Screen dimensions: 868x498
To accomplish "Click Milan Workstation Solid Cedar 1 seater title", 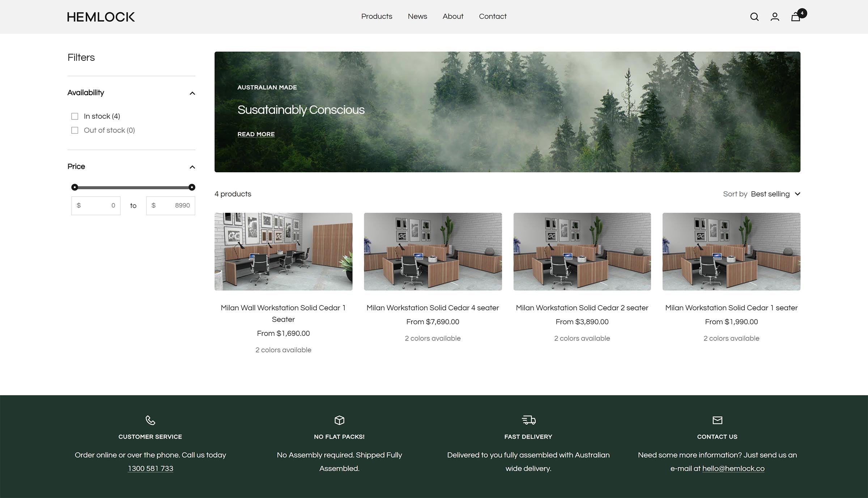I will (x=731, y=308).
